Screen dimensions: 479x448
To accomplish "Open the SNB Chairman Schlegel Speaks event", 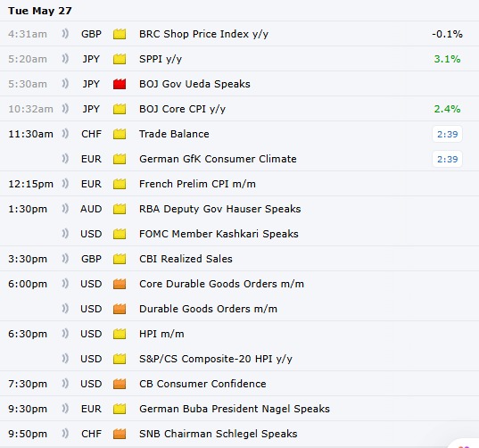I will [219, 434].
